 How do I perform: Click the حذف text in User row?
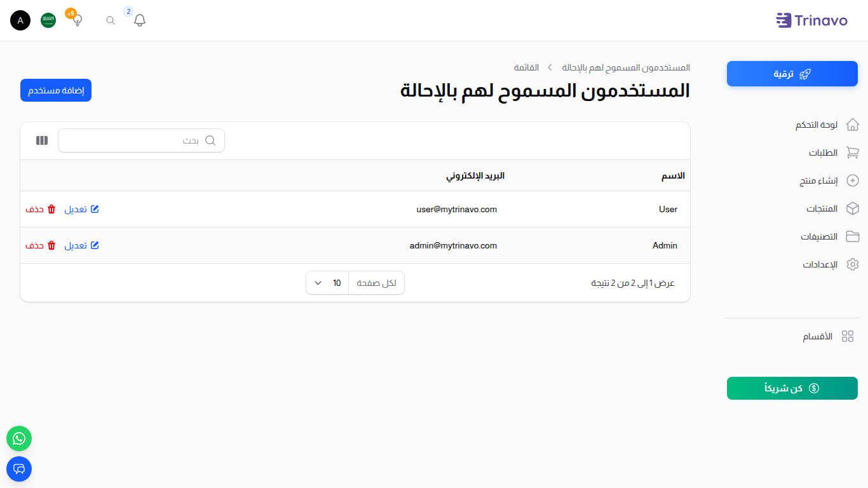tap(34, 209)
